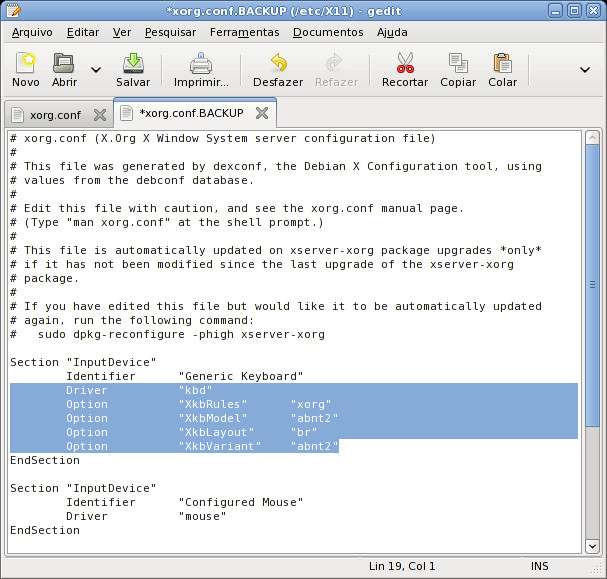Click the document icon on the xorg.conf tab
Image resolution: width=607 pixels, height=579 pixels.
(17, 115)
